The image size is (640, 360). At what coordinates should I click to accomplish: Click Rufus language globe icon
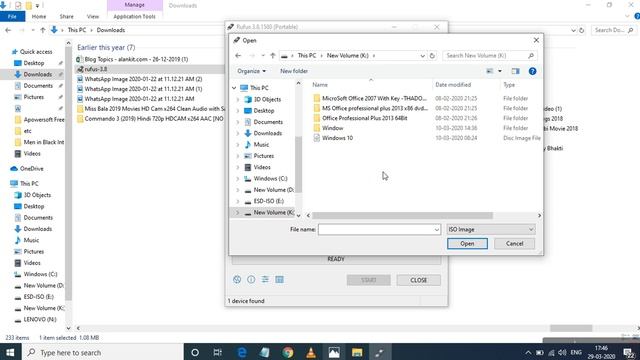(237, 280)
